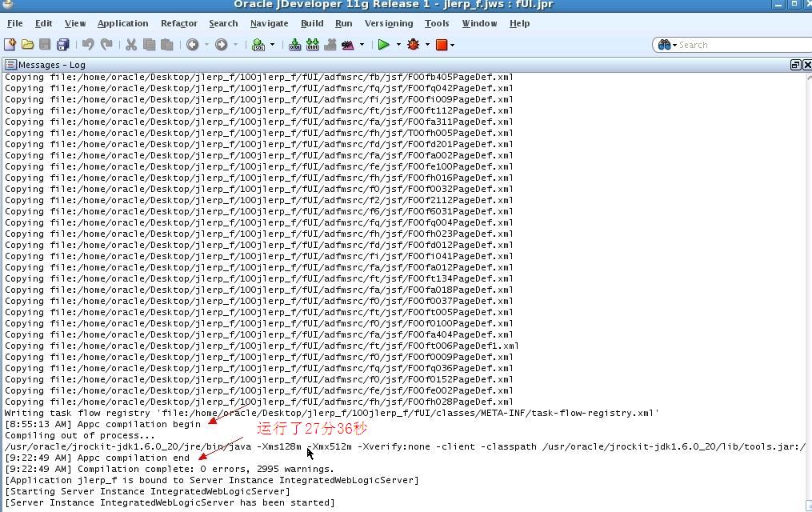Click the Search input field
The height and width of the screenshot is (512, 812).
tap(740, 45)
